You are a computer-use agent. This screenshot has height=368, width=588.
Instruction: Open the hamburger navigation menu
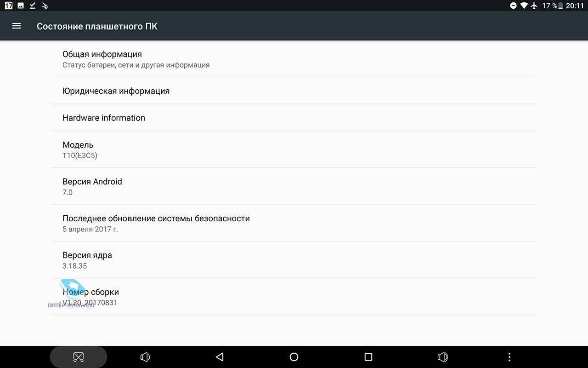click(17, 26)
